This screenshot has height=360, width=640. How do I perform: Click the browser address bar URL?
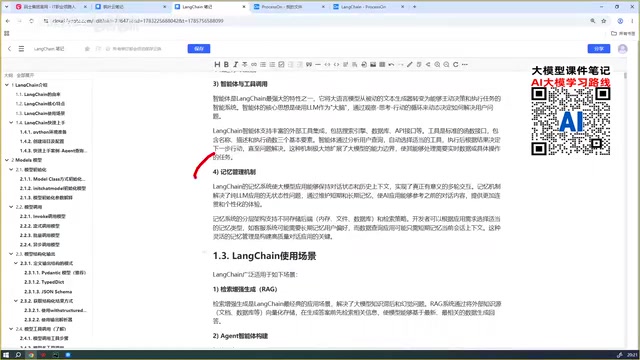coord(138,21)
